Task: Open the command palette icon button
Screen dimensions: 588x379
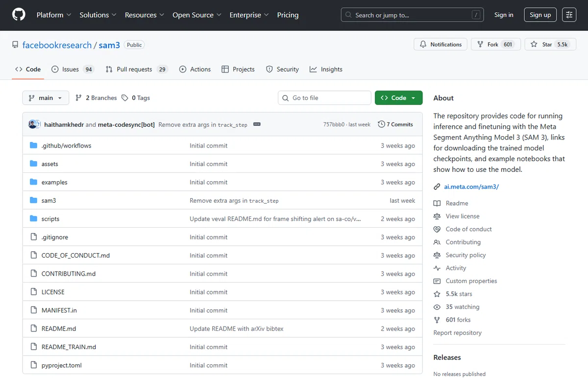Action: pyautogui.click(x=569, y=15)
